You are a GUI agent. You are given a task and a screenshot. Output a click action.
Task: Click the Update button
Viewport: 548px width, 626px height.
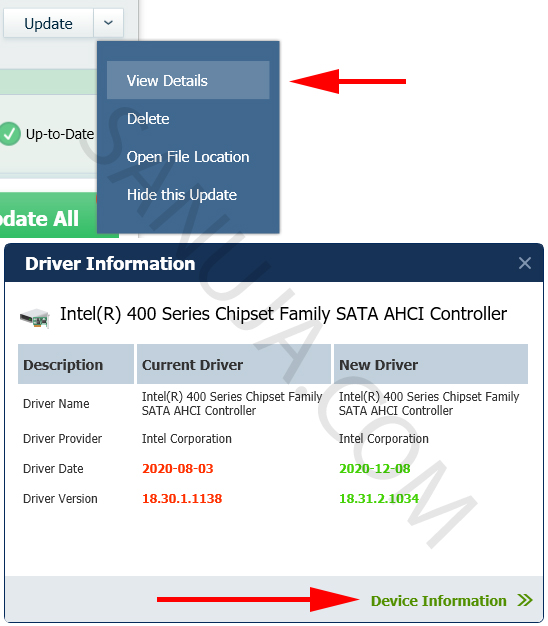coord(48,23)
